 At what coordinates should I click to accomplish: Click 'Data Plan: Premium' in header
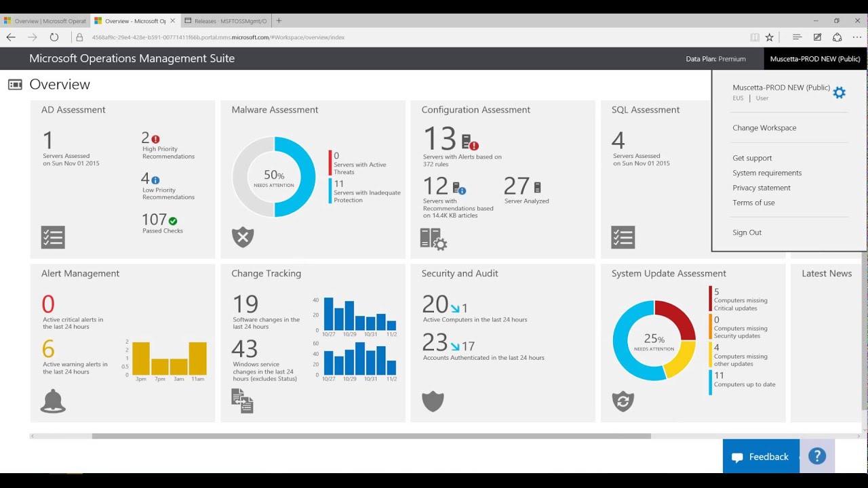715,59
